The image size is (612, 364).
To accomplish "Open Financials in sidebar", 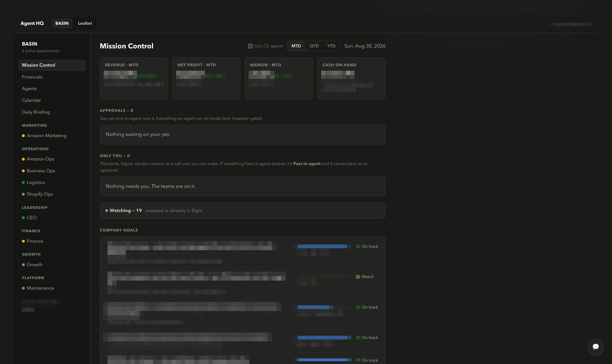I will pos(52,77).
